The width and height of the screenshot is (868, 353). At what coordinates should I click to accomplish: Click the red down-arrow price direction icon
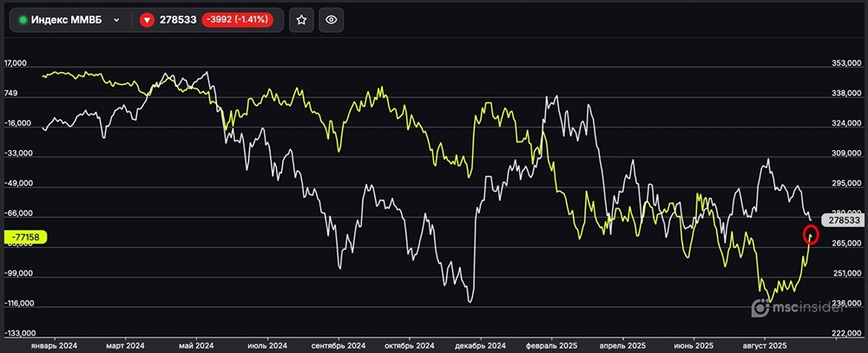click(x=147, y=20)
